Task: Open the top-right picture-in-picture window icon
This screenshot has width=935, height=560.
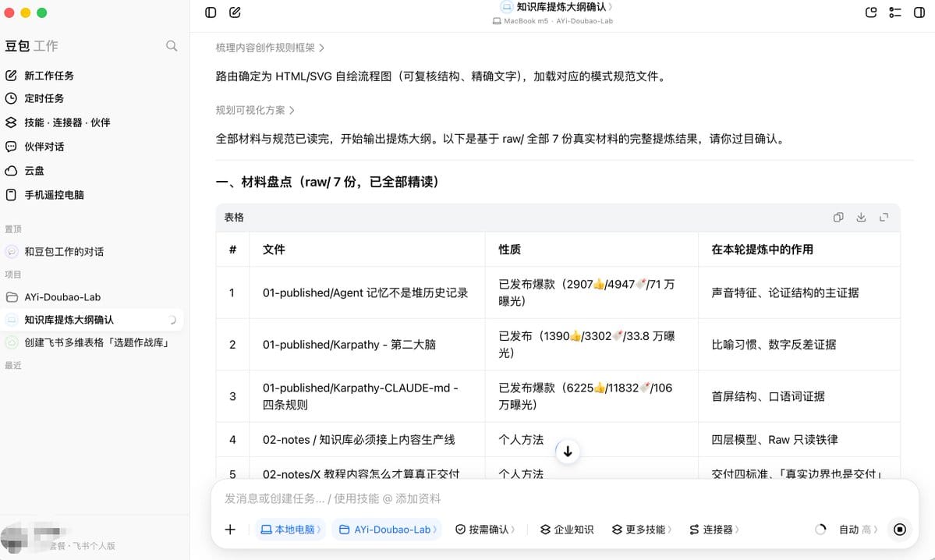Action: pos(871,12)
